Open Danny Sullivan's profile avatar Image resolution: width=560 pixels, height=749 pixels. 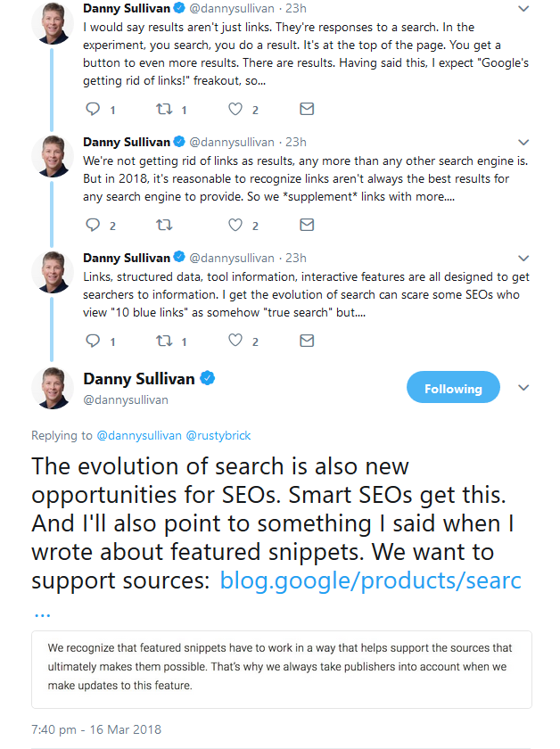click(x=53, y=387)
